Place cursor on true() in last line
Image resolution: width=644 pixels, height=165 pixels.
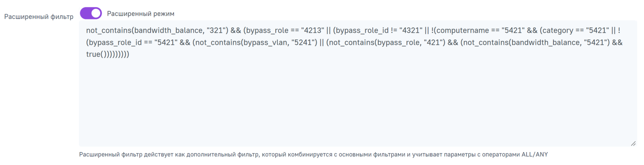point(95,54)
